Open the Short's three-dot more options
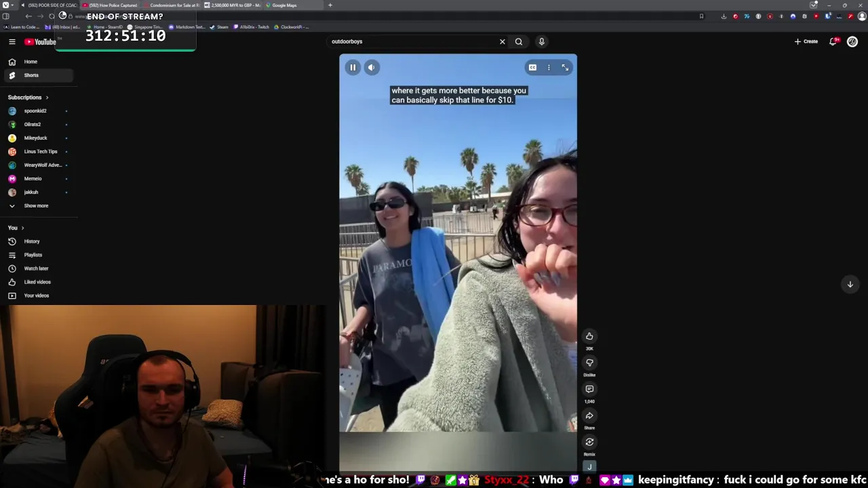The image size is (868, 488). click(549, 67)
